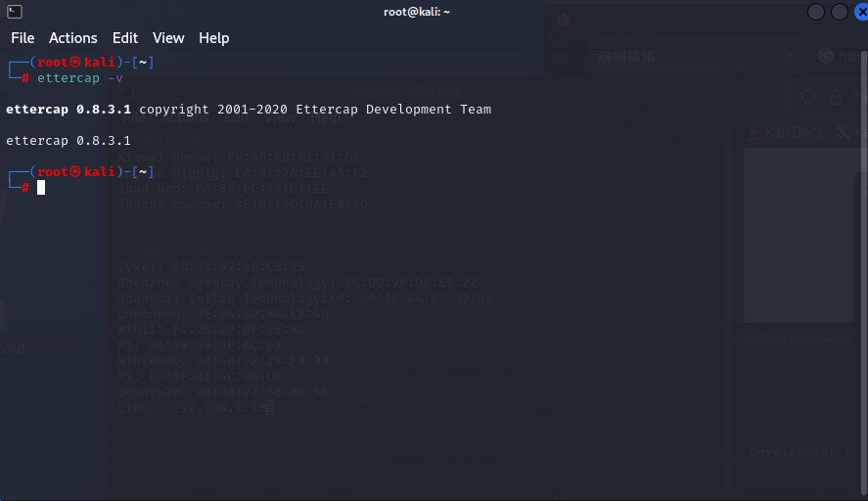868x501 pixels.
Task: Open the View menu in root@kali terminal
Action: click(x=168, y=38)
